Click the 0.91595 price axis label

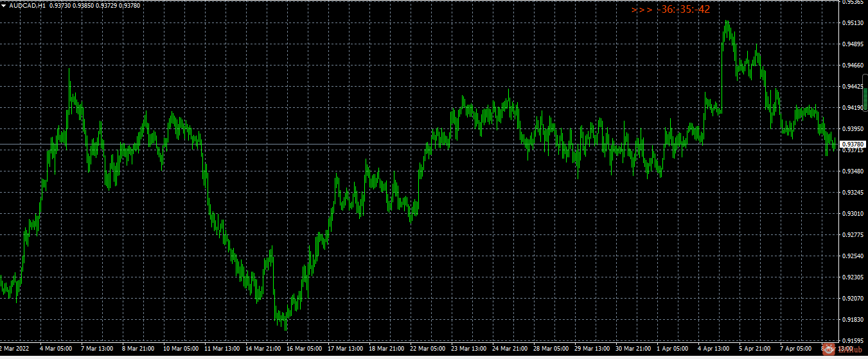coord(853,341)
